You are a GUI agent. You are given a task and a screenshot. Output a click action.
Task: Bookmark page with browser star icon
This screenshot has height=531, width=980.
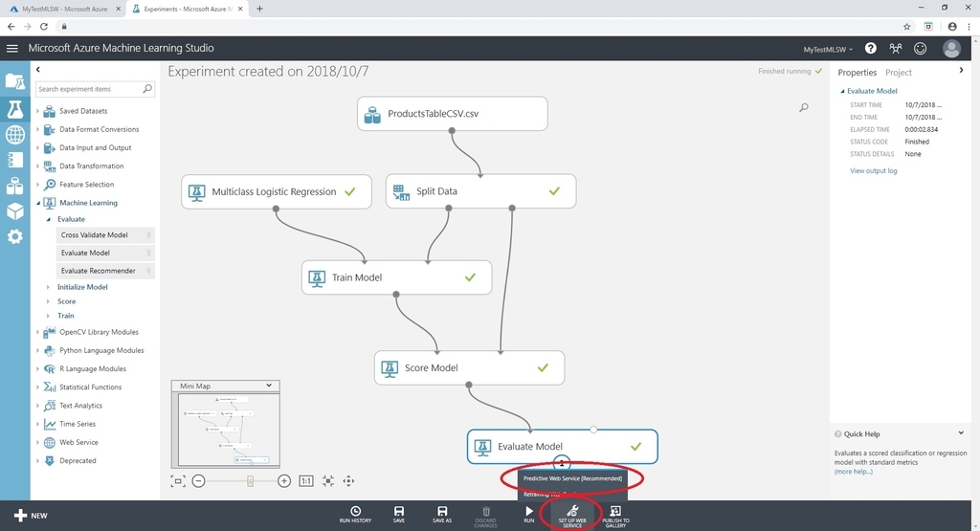(x=907, y=26)
